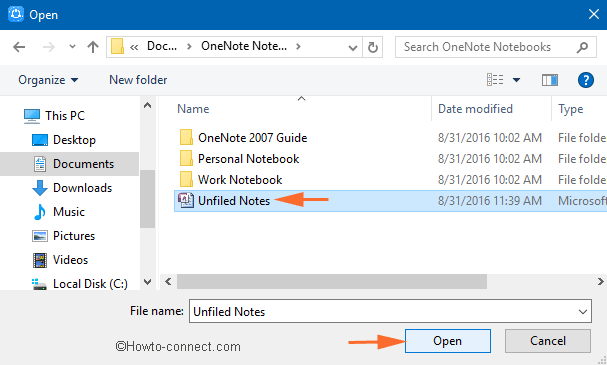Open the address bar history dropdown
The height and width of the screenshot is (365, 607).
click(x=353, y=48)
